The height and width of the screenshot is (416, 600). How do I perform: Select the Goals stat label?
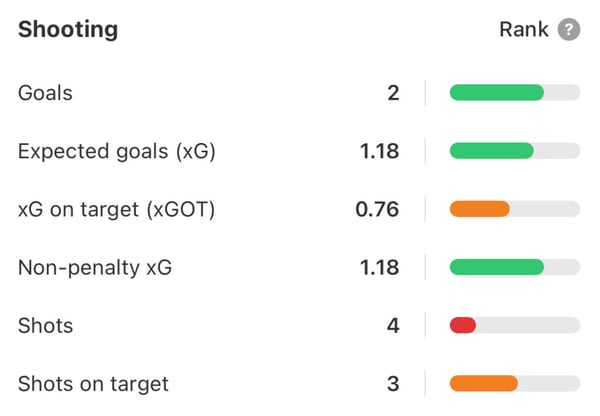click(46, 93)
